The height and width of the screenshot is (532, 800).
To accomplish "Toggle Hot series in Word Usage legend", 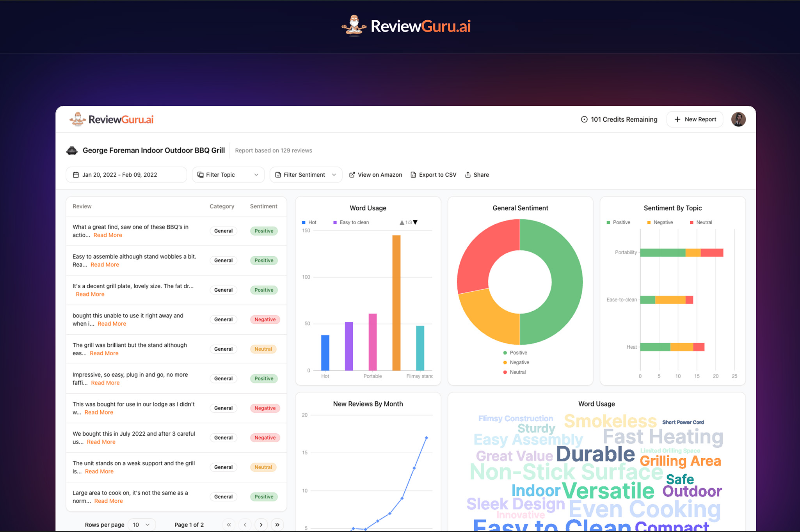I will (x=309, y=222).
